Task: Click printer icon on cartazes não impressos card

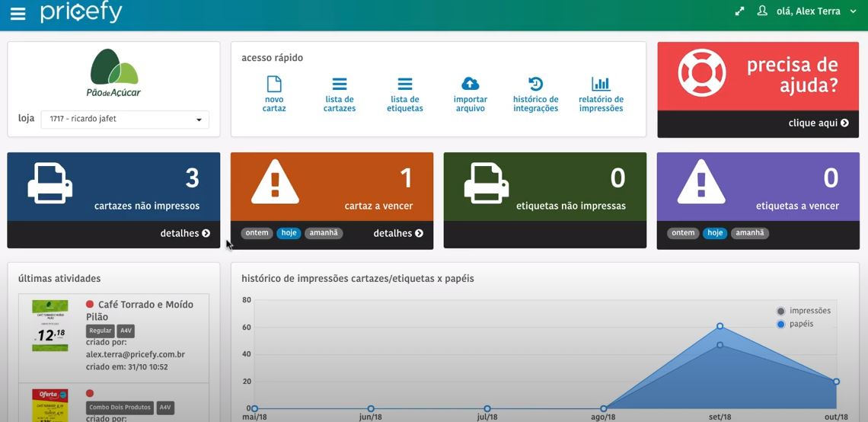Action: pos(49,183)
